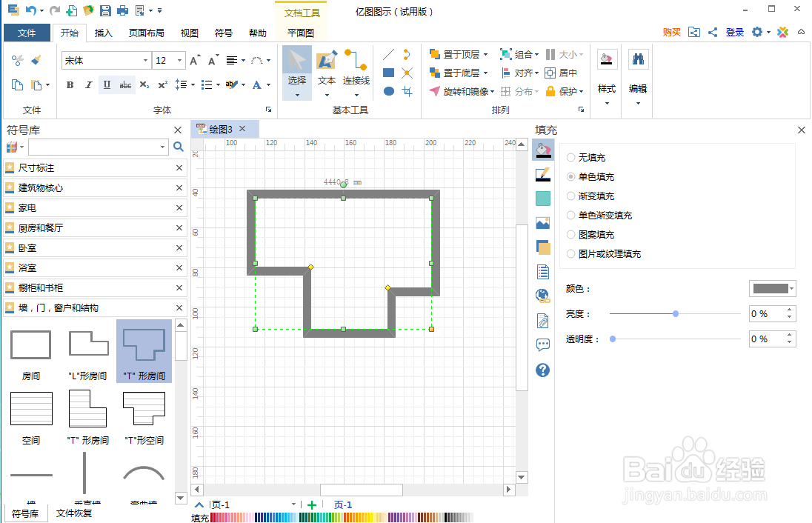The image size is (812, 523).
Task: Switch to the 平面图 ribbon tab
Action: (x=301, y=33)
